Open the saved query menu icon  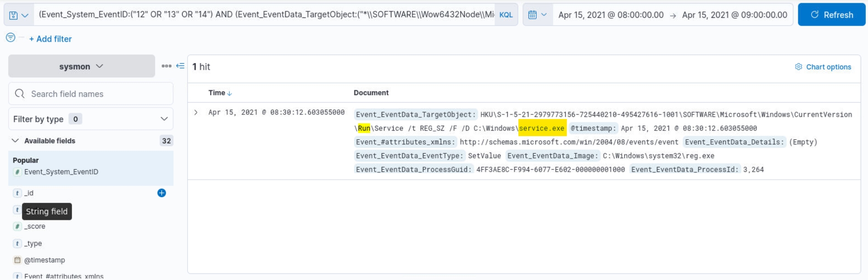coord(18,15)
